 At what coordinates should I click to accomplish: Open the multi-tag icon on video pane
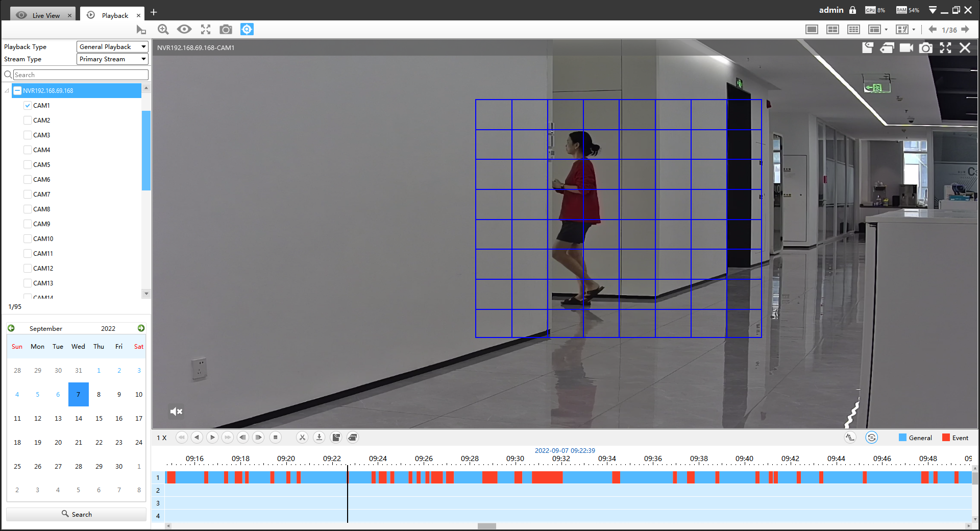pyautogui.click(x=887, y=48)
